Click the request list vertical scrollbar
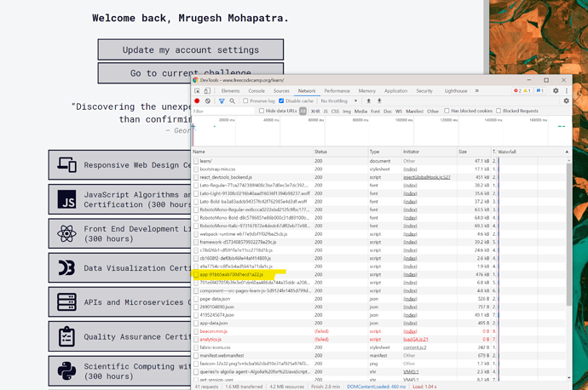 (x=569, y=232)
